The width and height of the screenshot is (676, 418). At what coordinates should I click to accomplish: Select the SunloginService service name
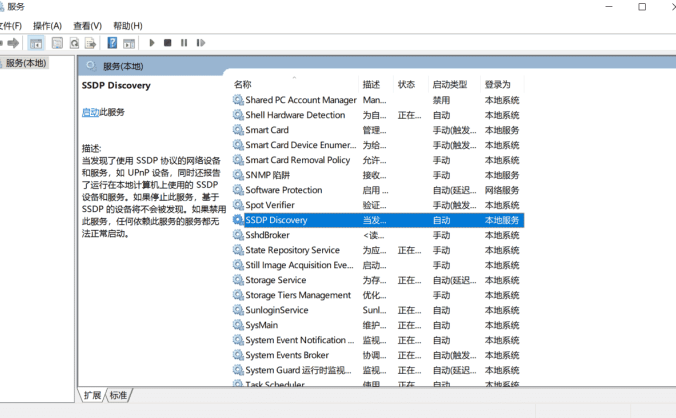point(277,310)
